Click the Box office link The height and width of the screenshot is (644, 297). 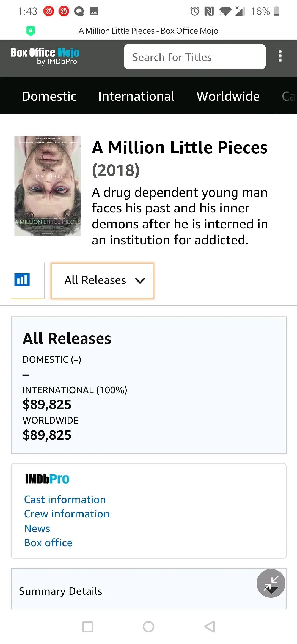pos(48,543)
